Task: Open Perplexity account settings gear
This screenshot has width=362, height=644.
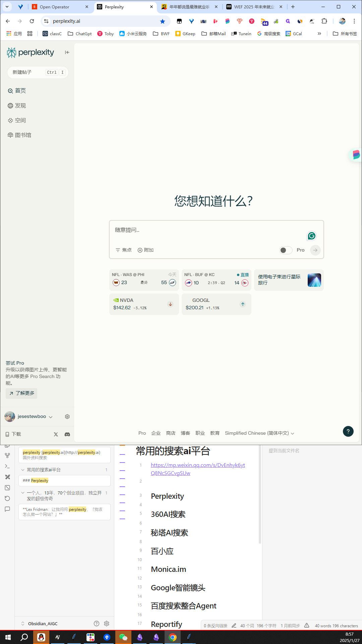Action: coord(67,417)
